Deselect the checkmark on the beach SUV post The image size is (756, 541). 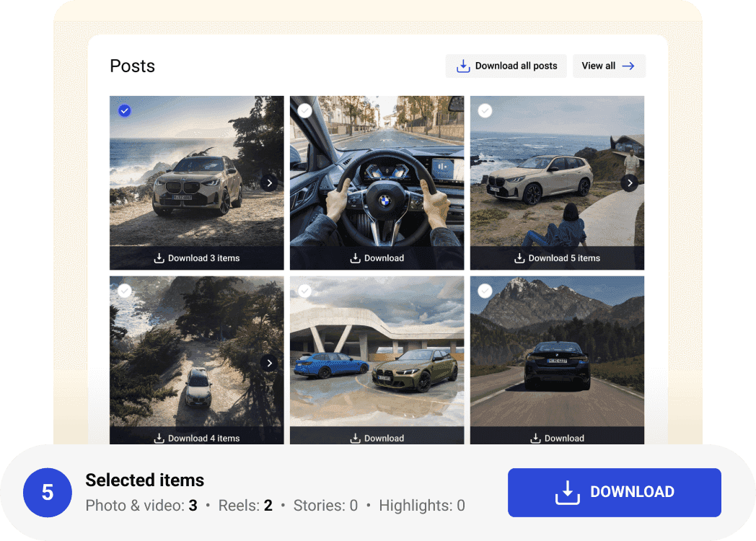[x=124, y=110]
